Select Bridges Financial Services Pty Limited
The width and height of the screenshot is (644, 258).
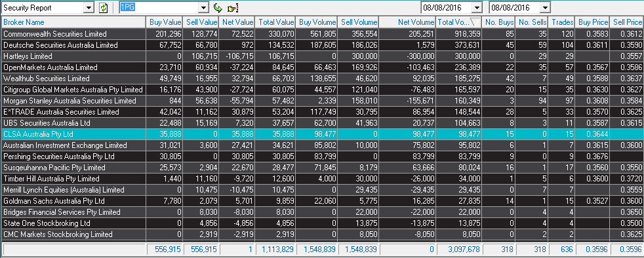coord(322,212)
